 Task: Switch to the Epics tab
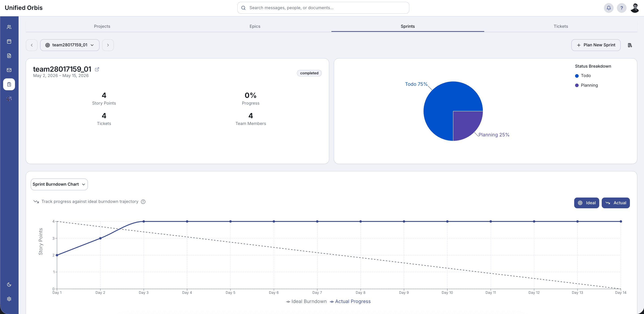[255, 26]
